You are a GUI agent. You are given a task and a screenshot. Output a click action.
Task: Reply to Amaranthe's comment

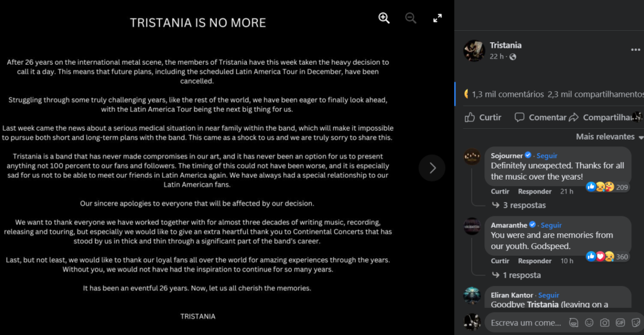(x=535, y=261)
